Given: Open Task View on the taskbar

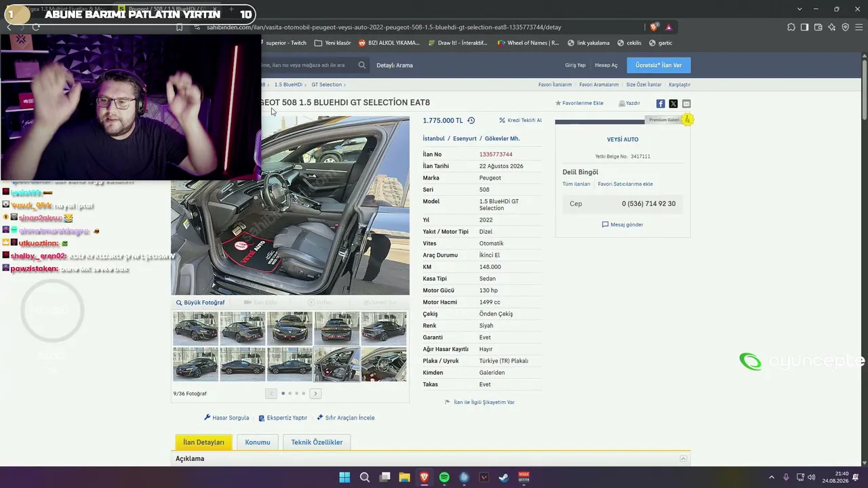Looking at the screenshot, I should [x=384, y=477].
